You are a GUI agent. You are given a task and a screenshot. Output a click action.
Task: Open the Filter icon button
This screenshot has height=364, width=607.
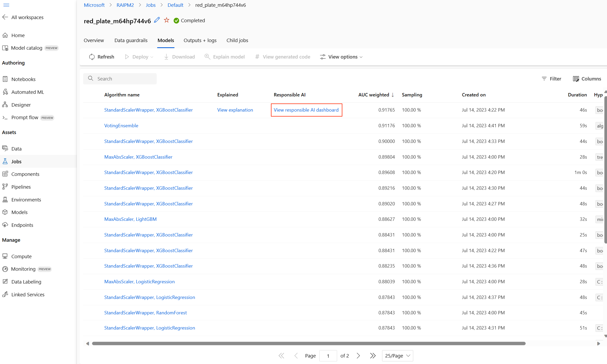click(544, 79)
